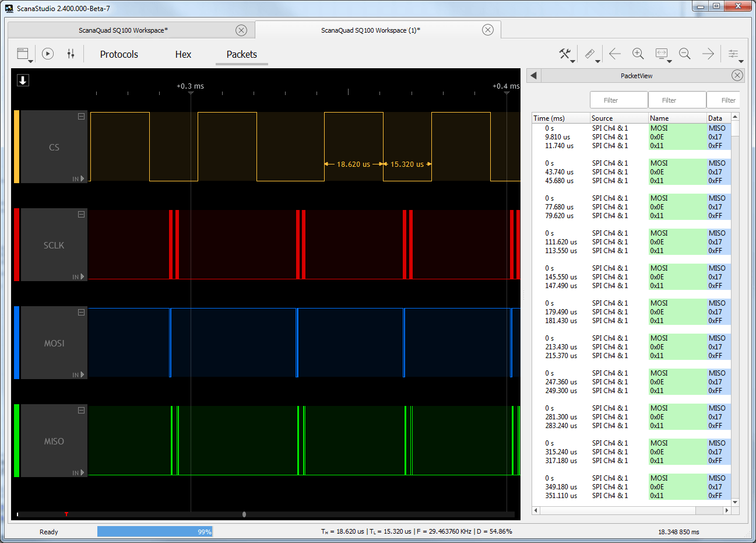756x543 pixels.
Task: Collapse the MOSI channel with minus box
Action: (81, 312)
